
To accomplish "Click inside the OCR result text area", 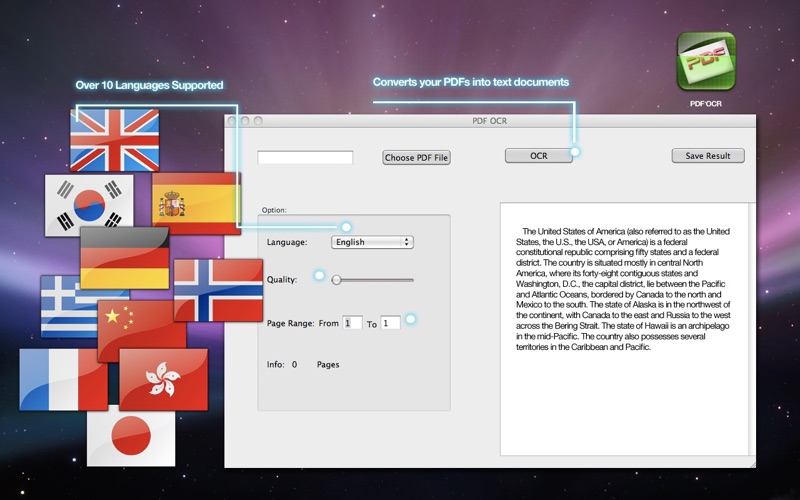I will [x=624, y=329].
